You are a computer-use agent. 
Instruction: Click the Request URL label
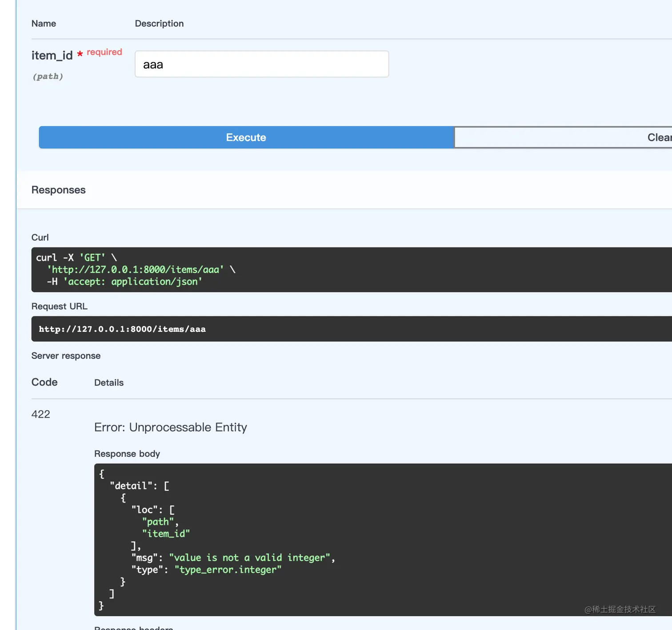tap(60, 307)
